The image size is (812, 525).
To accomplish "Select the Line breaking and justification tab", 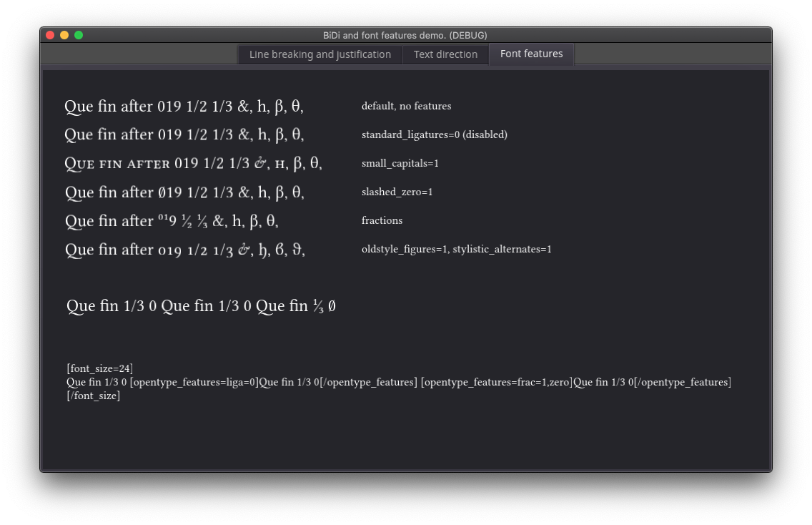I will point(319,54).
